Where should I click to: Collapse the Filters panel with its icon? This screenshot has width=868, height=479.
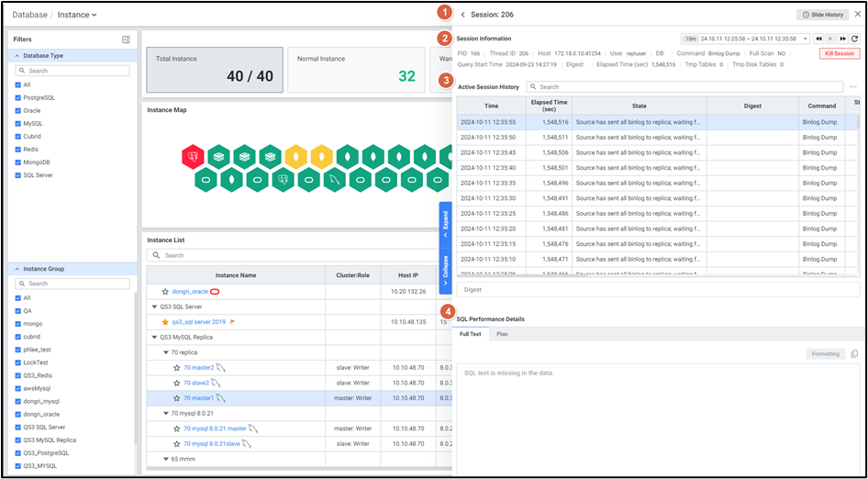point(126,39)
